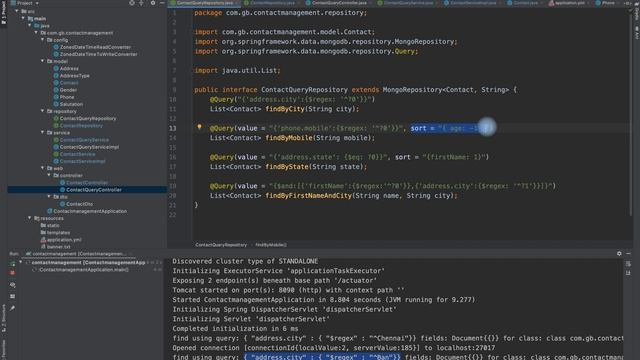Image resolution: width=640 pixels, height=360 pixels.
Task: Collapse the resources folder
Action: tap(30, 218)
